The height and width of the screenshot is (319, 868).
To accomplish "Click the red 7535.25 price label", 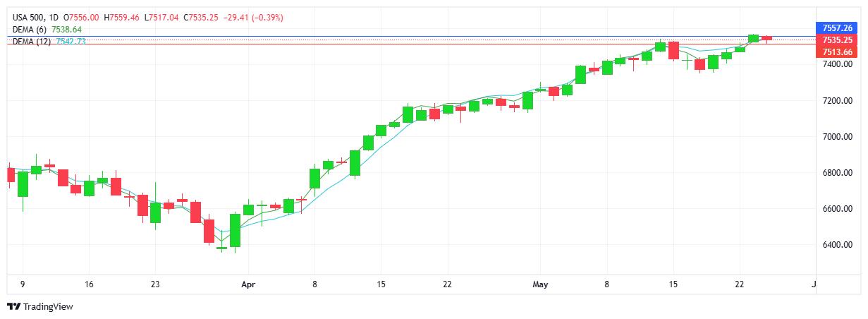I will tap(838, 40).
